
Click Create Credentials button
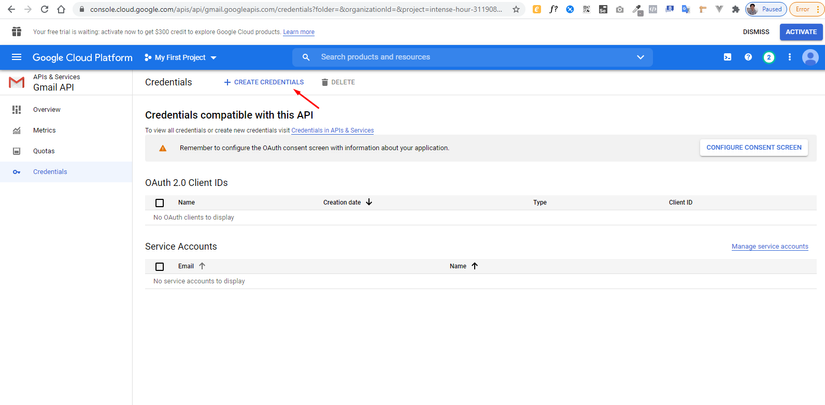(264, 83)
